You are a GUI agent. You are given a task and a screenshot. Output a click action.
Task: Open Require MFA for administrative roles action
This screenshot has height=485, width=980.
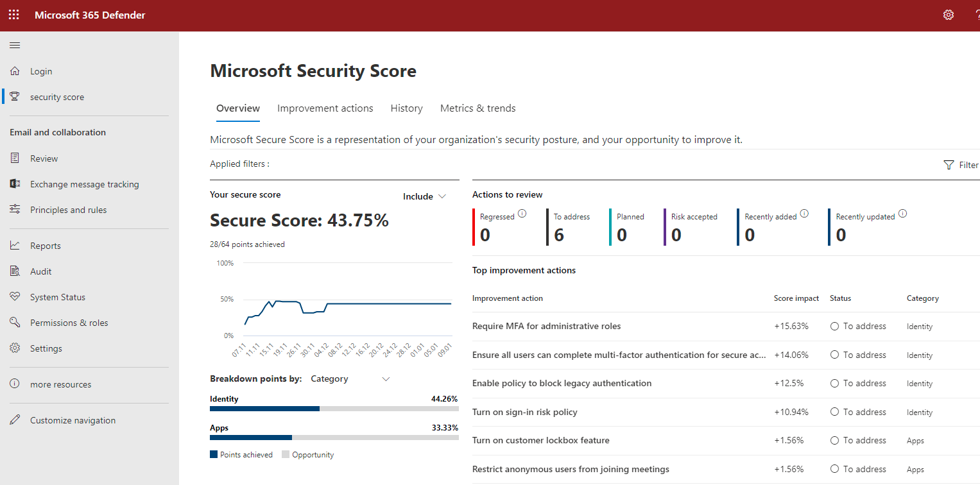tap(547, 326)
